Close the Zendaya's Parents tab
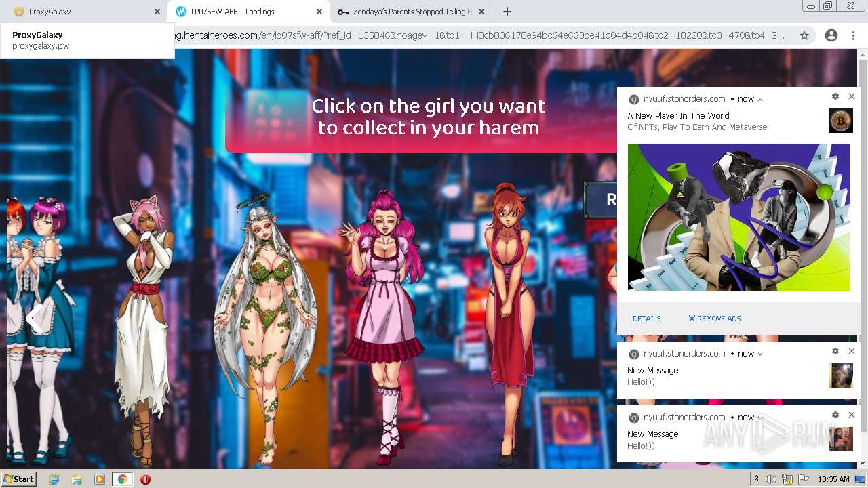The height and width of the screenshot is (488, 868). (481, 12)
